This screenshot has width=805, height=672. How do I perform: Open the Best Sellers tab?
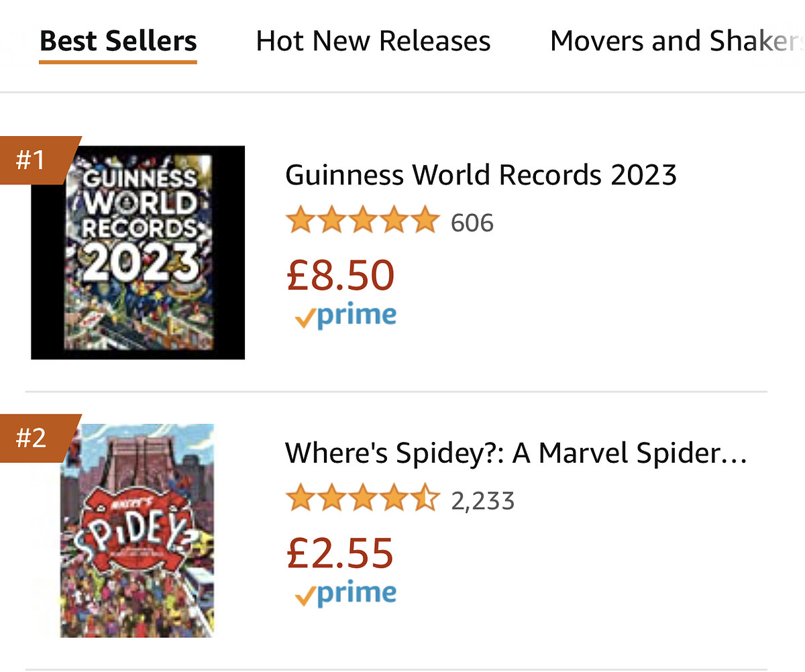pos(118,42)
